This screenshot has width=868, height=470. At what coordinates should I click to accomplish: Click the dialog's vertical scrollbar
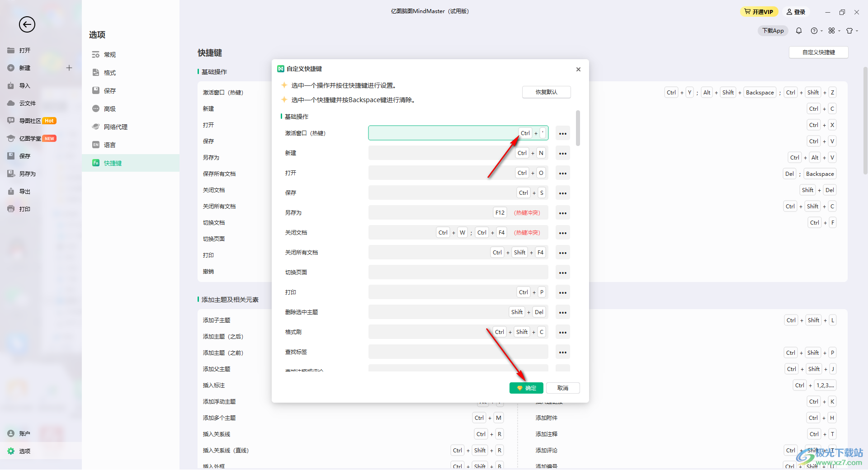[578, 128]
